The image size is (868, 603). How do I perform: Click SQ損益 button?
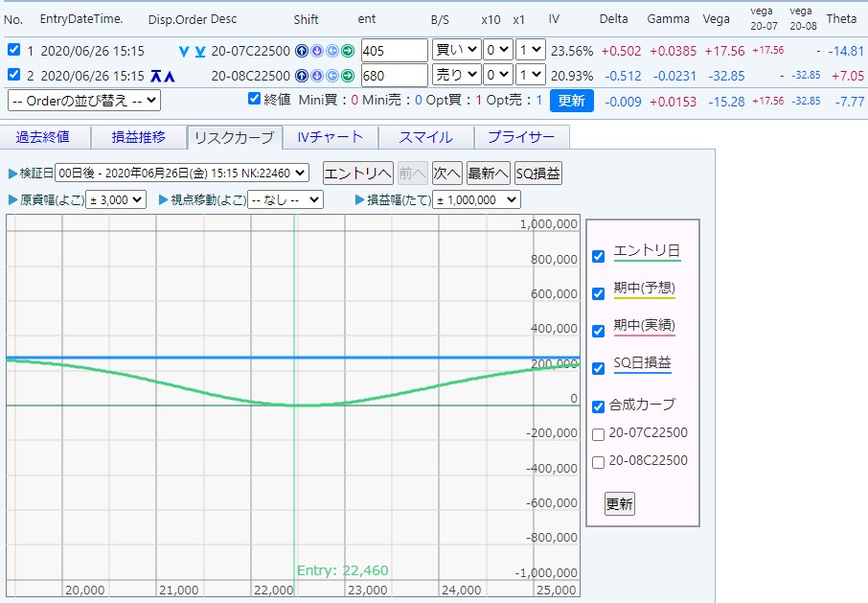[538, 174]
